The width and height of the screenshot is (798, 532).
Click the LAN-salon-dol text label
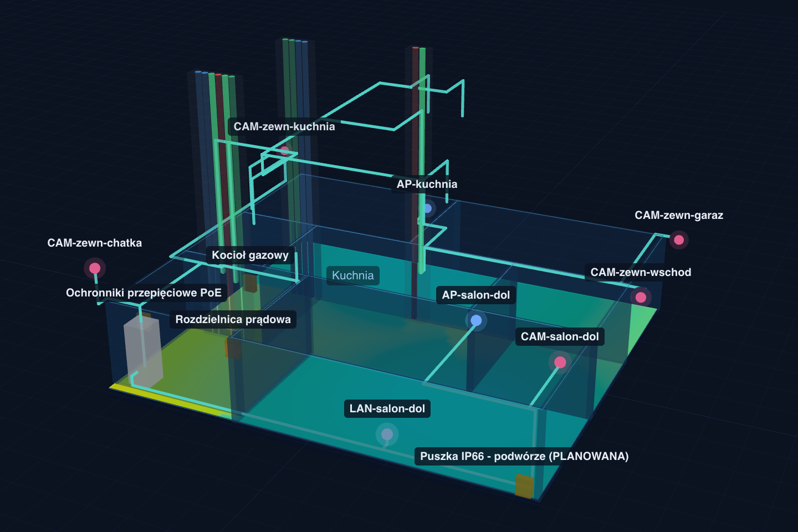(387, 408)
